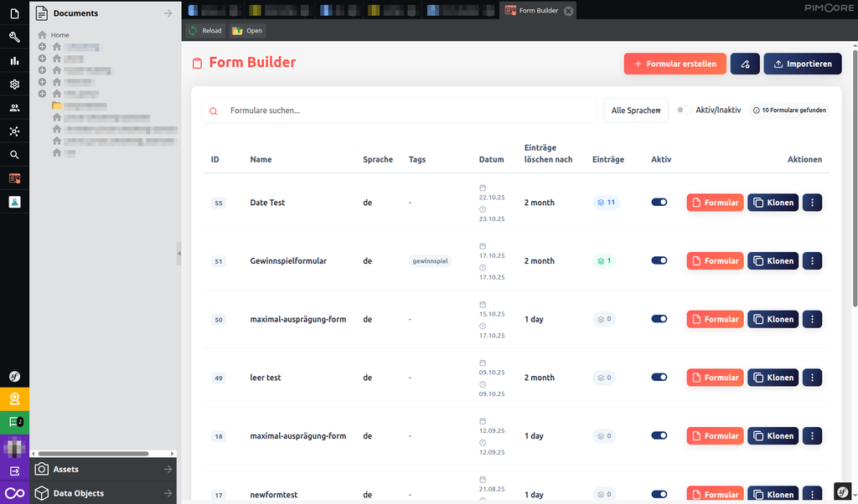
Task: Open actions menu for form ID 50
Action: [x=812, y=319]
